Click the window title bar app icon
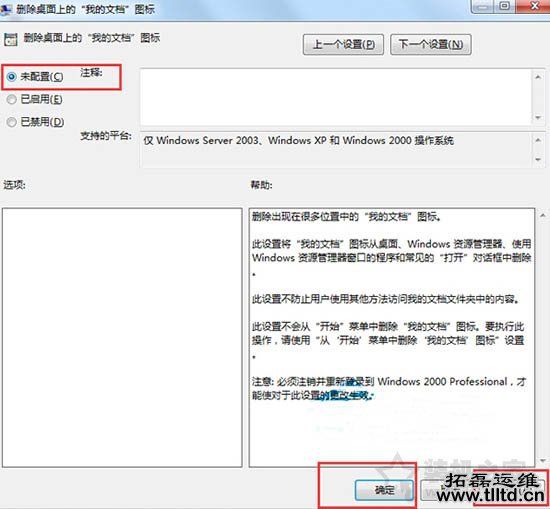This screenshot has width=550, height=509. click(x=6, y=9)
